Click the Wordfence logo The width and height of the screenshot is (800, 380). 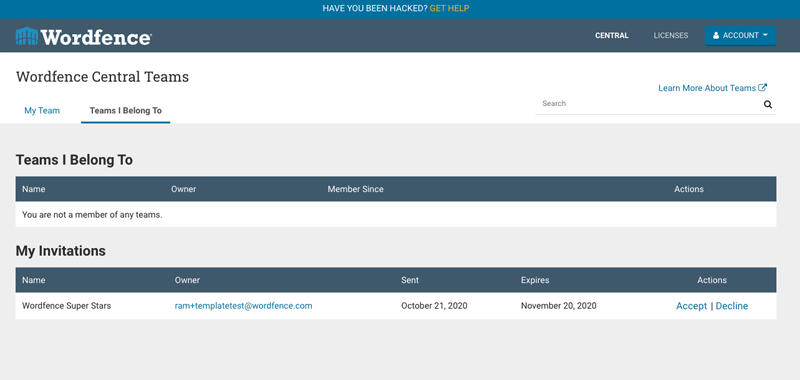84,36
